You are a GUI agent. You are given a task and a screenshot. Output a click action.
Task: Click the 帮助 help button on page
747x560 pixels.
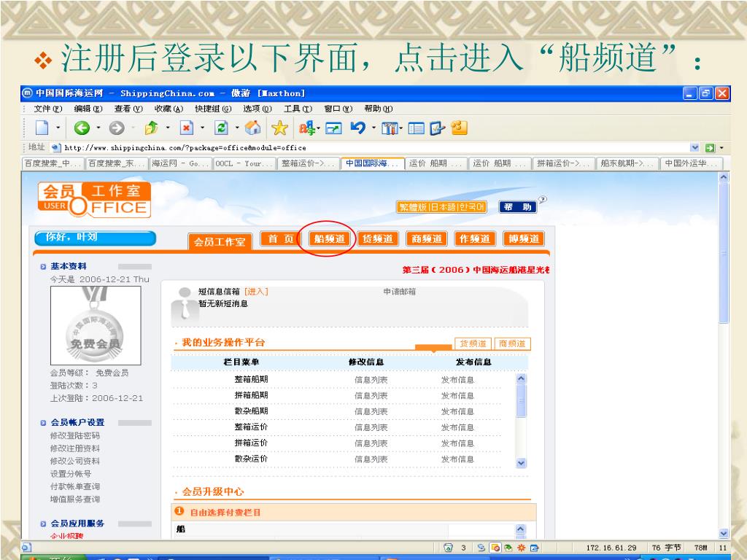[x=517, y=207]
